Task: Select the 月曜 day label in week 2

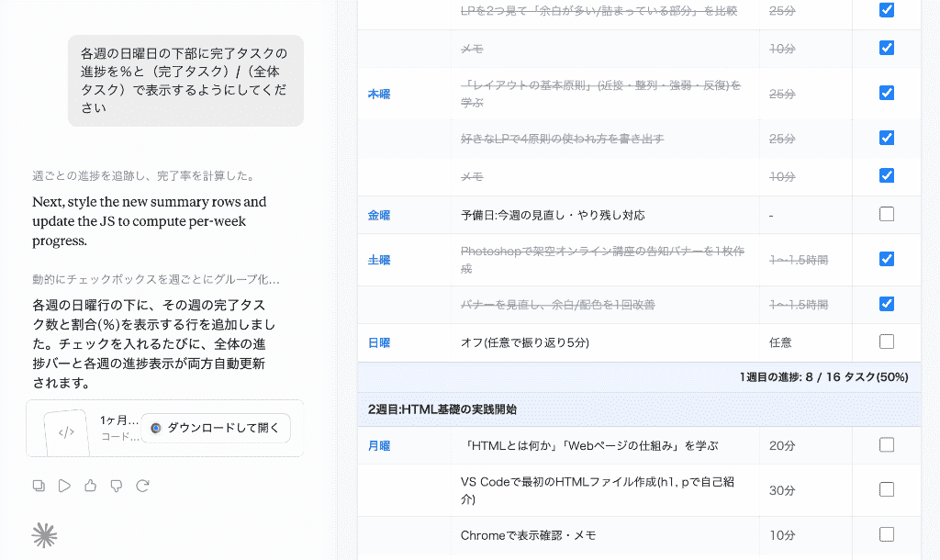Action: pos(379,446)
